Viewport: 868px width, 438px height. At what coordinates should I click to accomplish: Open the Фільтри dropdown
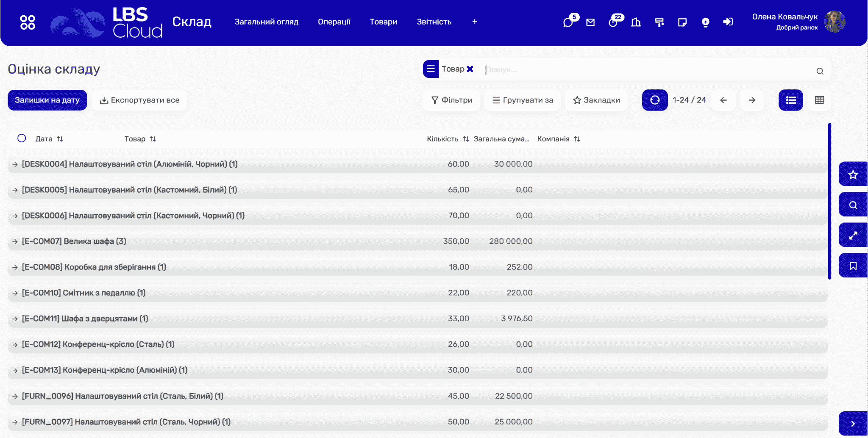[x=451, y=100]
